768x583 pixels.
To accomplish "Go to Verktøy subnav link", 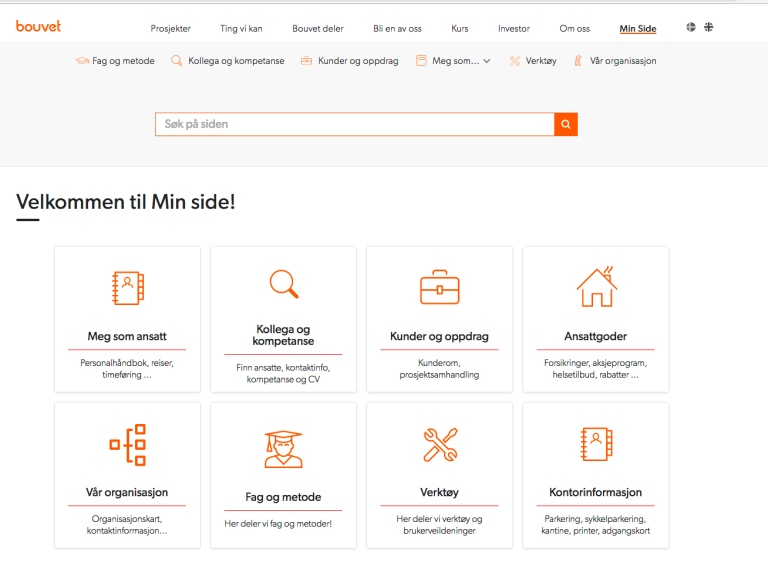I will [x=541, y=61].
